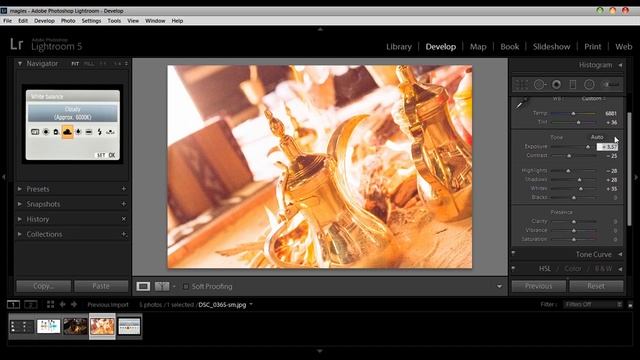
Task: Switch to Before/After view in toolbar
Action: click(162, 286)
